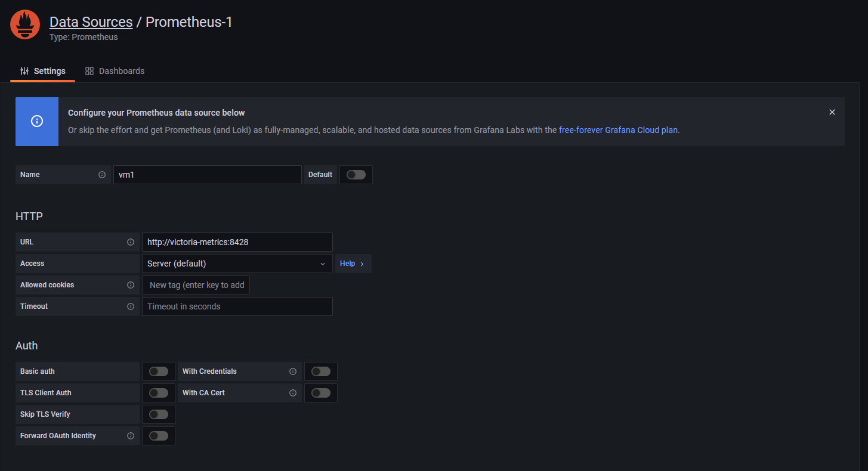Click the Prometheus flame logo icon
Viewport: 868px width, 471px height.
(x=25, y=24)
